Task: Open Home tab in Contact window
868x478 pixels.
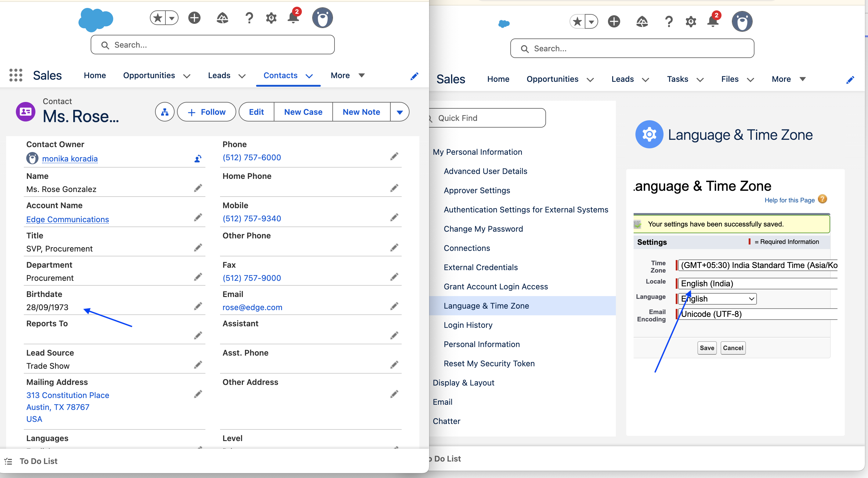Action: 95,75
